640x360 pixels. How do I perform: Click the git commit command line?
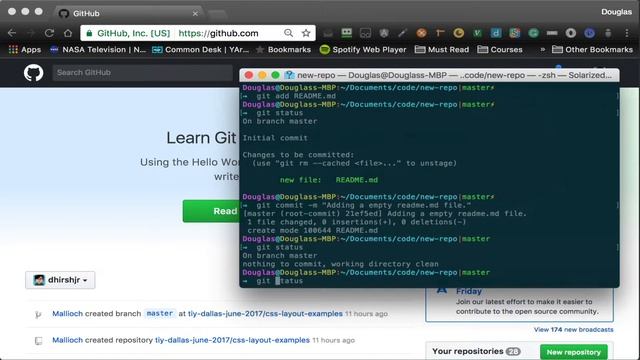tap(357, 205)
